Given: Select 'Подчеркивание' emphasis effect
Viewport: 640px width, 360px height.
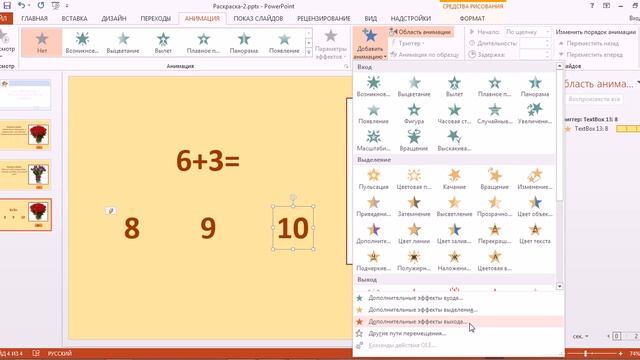Looking at the screenshot, I should 373,261.
